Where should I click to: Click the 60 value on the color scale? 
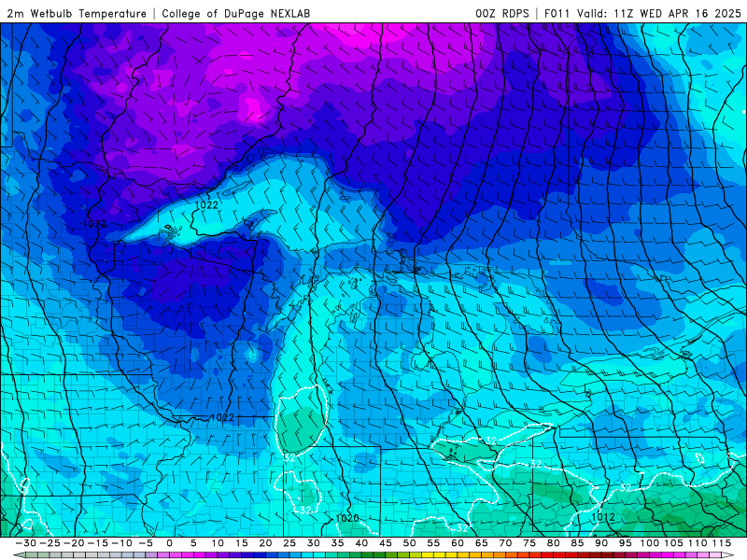click(458, 543)
